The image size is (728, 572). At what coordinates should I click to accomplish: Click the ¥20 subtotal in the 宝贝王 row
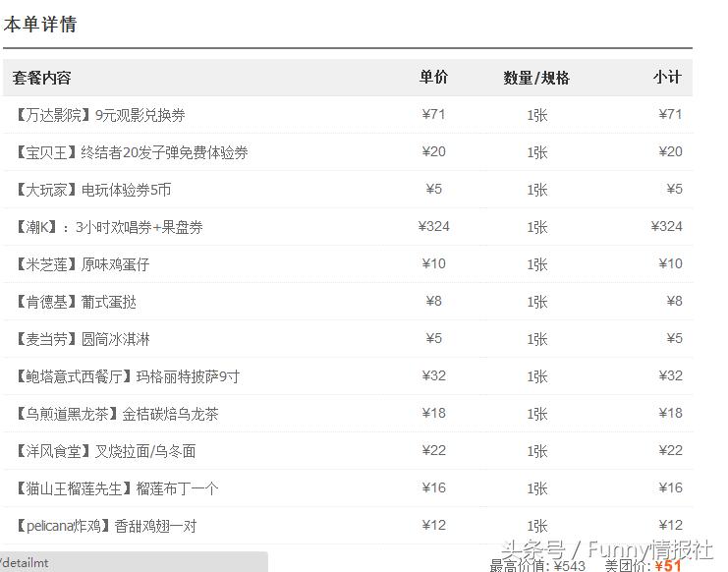click(670, 151)
